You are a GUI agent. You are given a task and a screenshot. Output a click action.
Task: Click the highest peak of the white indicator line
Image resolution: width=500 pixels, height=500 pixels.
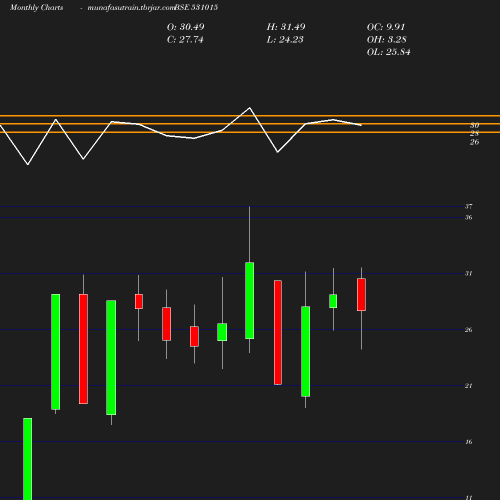coord(250,108)
